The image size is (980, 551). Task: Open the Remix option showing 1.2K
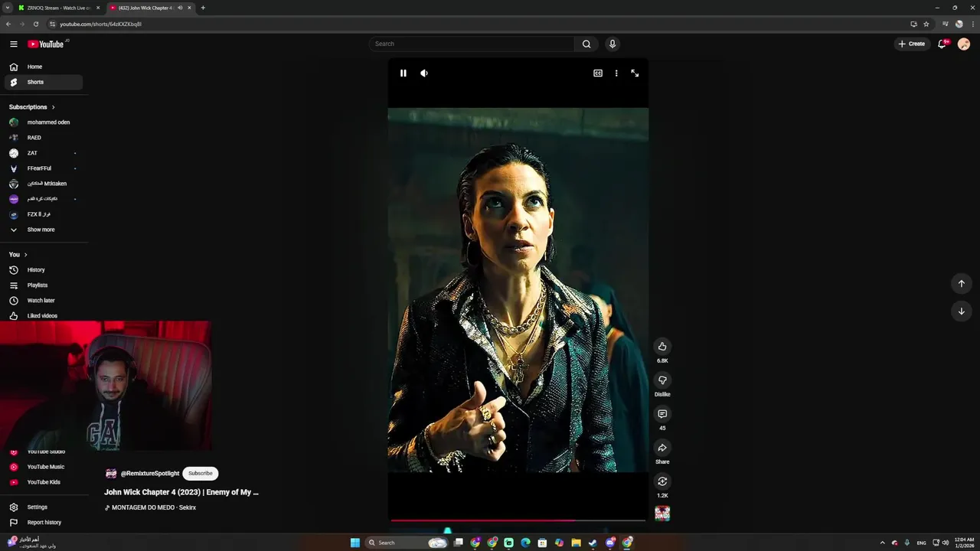(662, 481)
